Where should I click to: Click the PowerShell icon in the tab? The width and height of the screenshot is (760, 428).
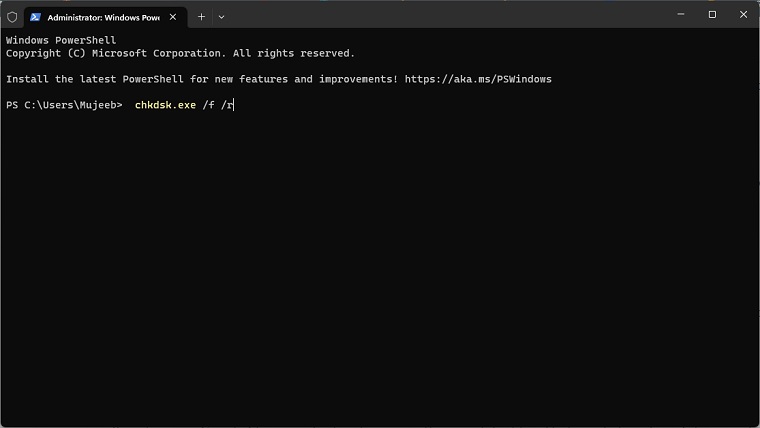[36, 17]
